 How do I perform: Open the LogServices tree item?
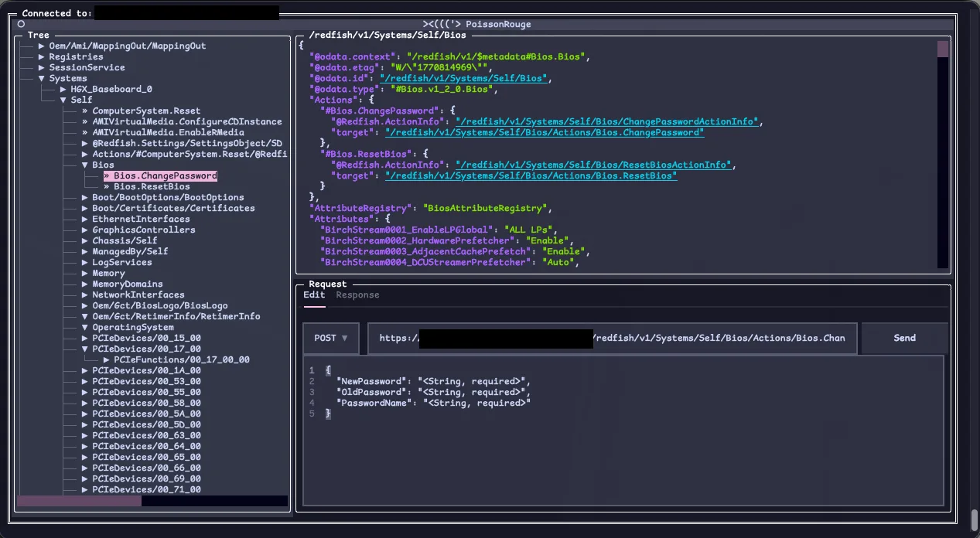(122, 262)
